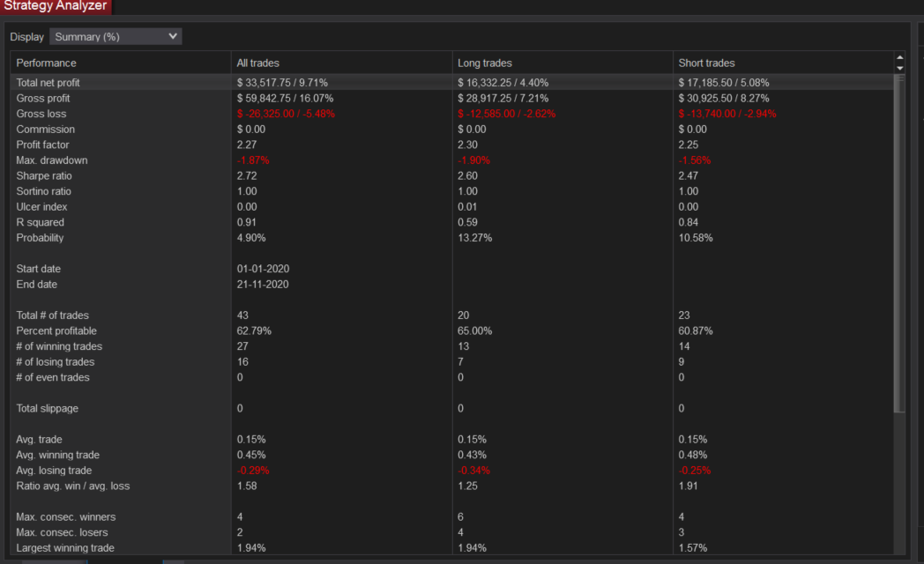
Task: Click the Max. drawdown row label
Action: coord(52,160)
